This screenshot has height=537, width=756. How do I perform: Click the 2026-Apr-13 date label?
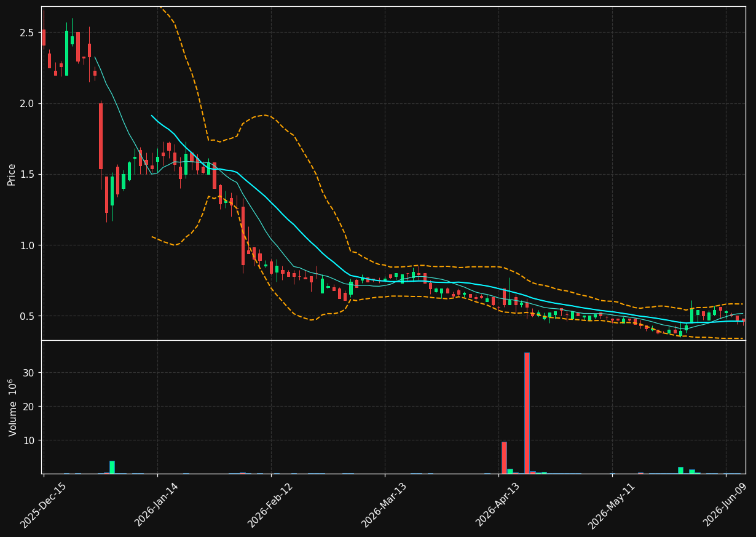pos(498,505)
